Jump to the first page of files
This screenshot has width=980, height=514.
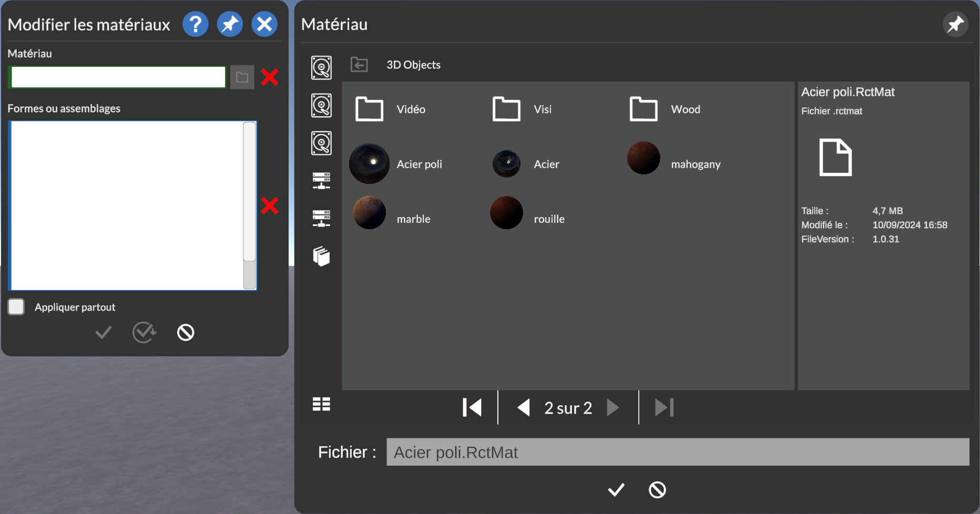click(x=472, y=407)
